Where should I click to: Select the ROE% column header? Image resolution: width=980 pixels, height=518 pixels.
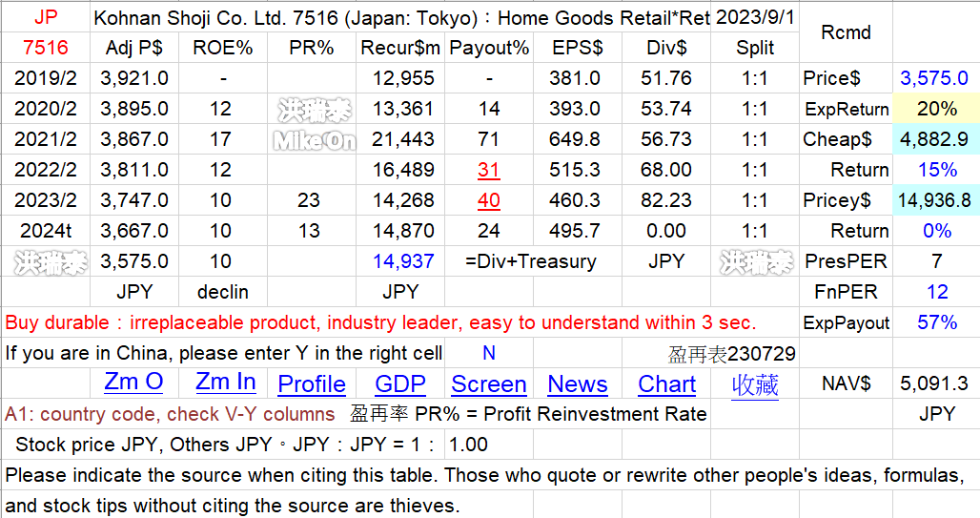tap(222, 48)
